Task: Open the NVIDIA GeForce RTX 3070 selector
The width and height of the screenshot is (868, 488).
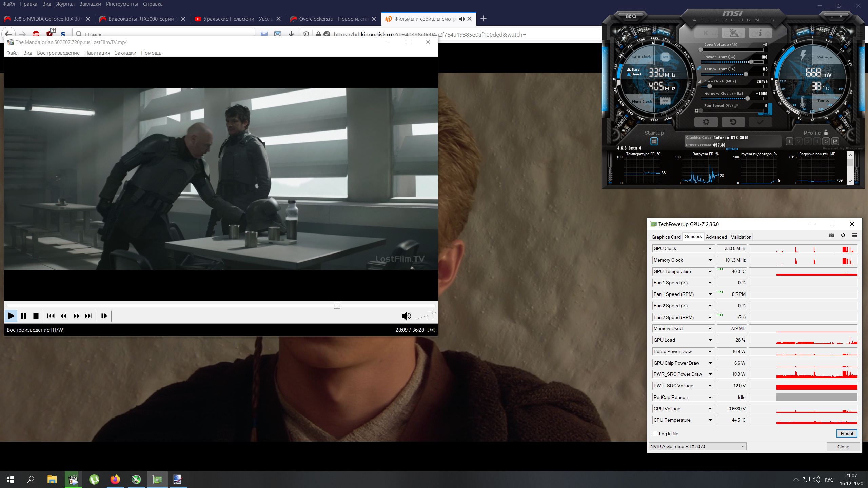Action: (x=697, y=446)
